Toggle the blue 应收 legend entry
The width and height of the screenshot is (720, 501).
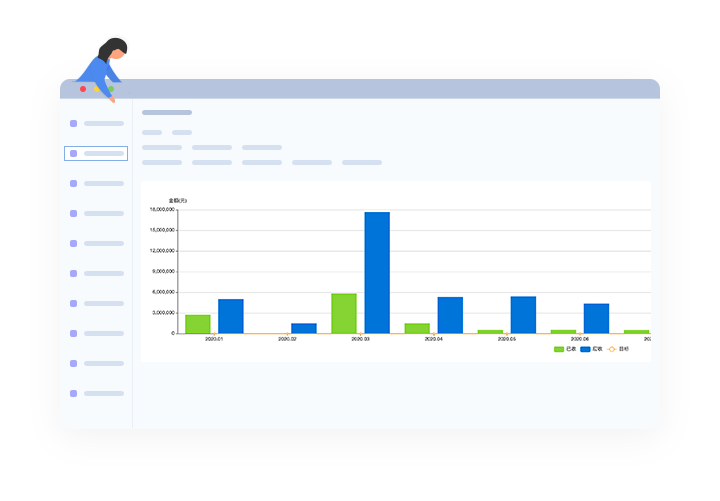click(x=591, y=349)
